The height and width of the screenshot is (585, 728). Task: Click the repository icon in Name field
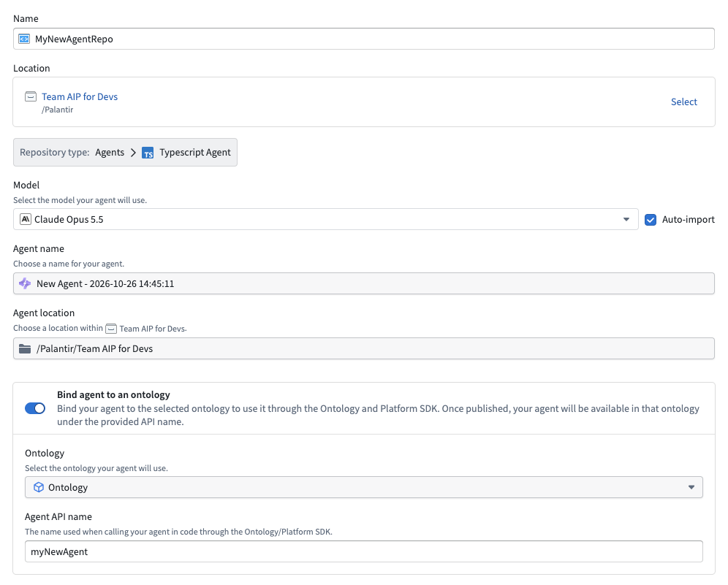click(24, 39)
